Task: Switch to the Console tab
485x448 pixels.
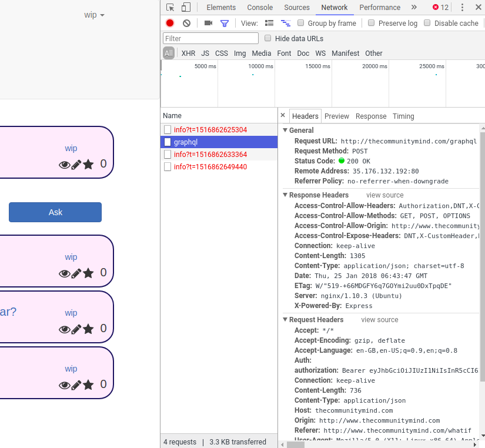Action: click(x=260, y=8)
